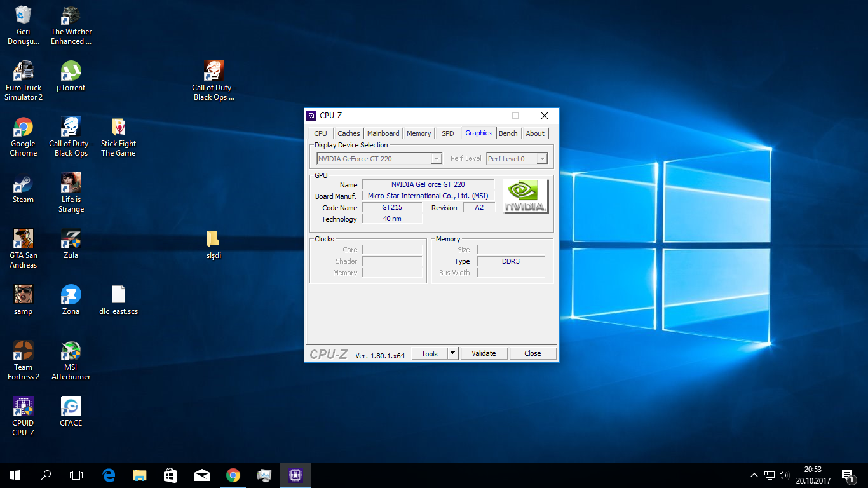Expand the Tools dropdown arrow
This screenshot has width=868, height=488.
[x=452, y=353]
